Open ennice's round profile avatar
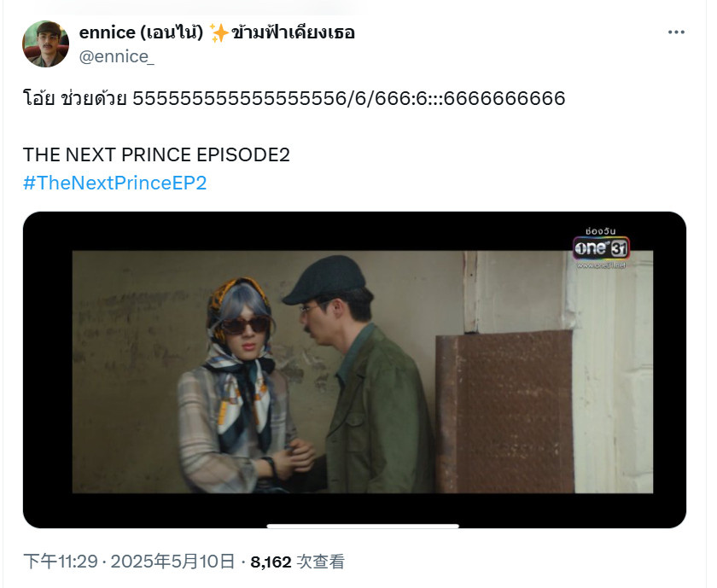Viewport: 717px width, 588px height. 46,44
